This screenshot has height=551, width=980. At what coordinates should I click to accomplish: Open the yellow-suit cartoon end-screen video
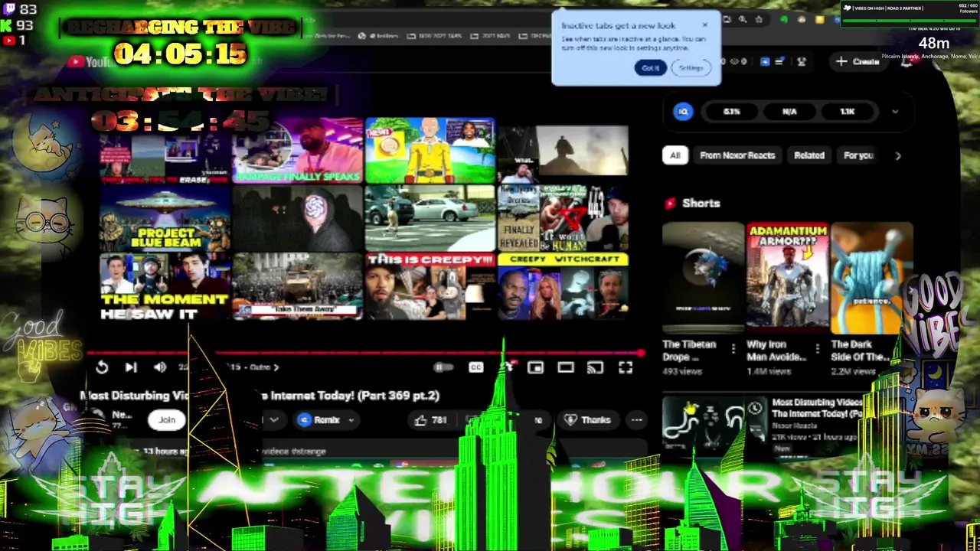point(430,151)
